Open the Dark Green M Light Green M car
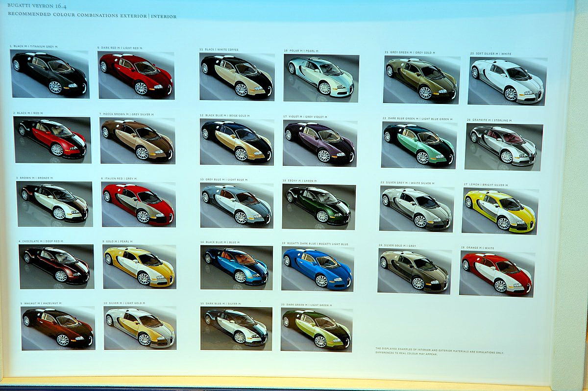Viewport: 588px width, 391px height. [317, 330]
